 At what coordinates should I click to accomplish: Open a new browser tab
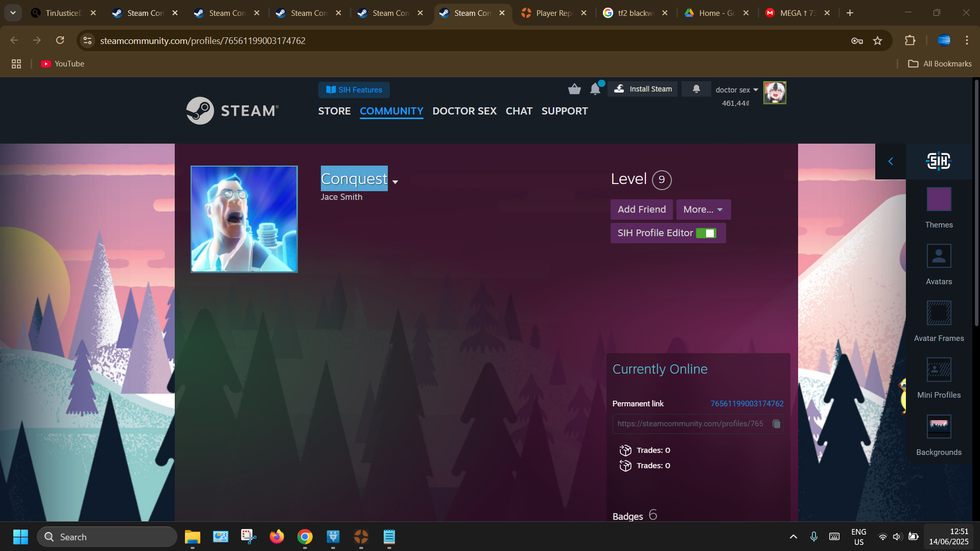[850, 13]
